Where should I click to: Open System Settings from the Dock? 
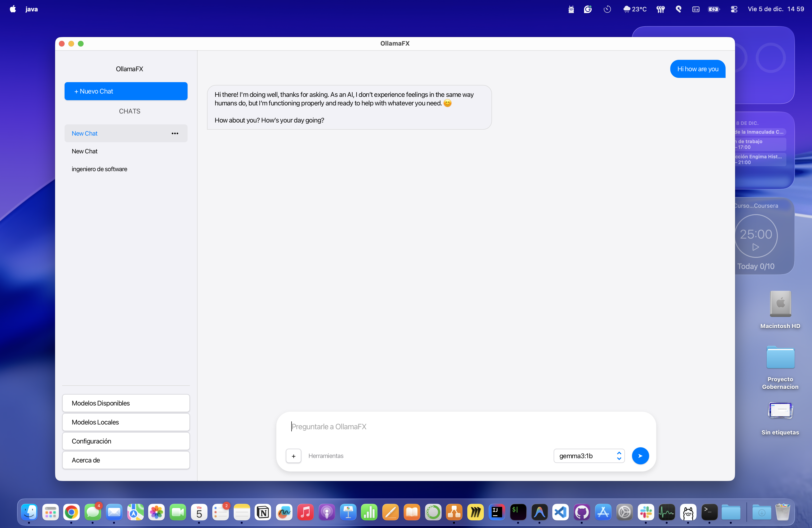coord(625,512)
